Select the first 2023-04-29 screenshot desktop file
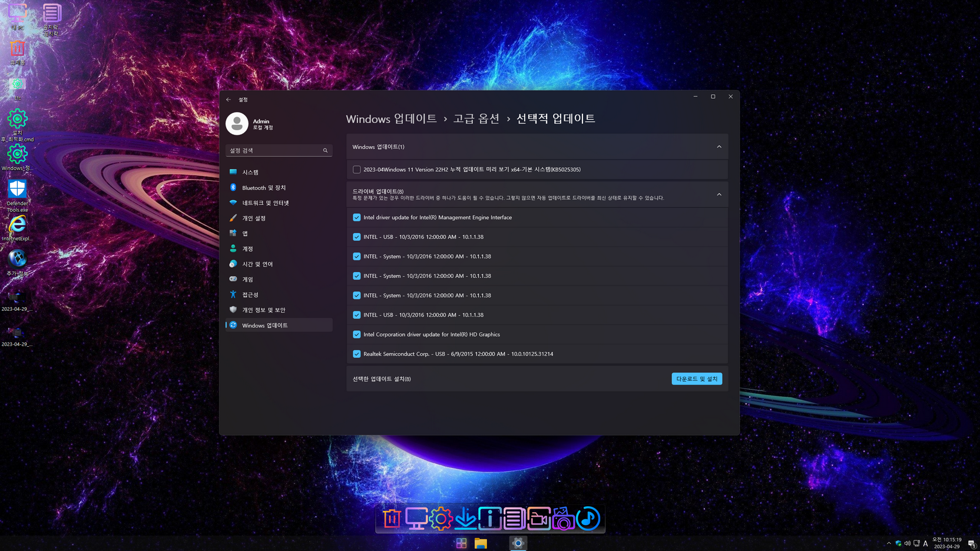This screenshot has height=551, width=980. point(17,300)
